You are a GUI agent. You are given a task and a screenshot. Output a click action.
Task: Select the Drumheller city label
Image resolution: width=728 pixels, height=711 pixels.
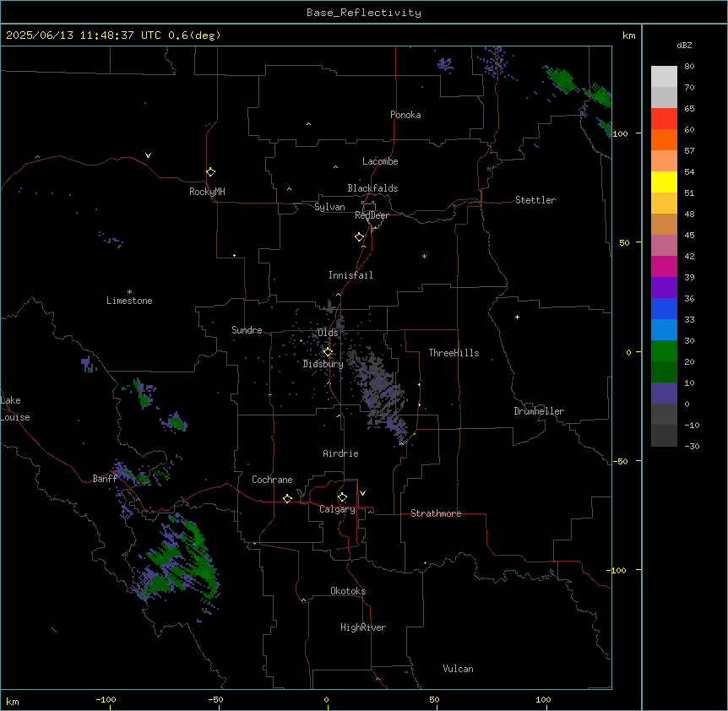click(539, 411)
